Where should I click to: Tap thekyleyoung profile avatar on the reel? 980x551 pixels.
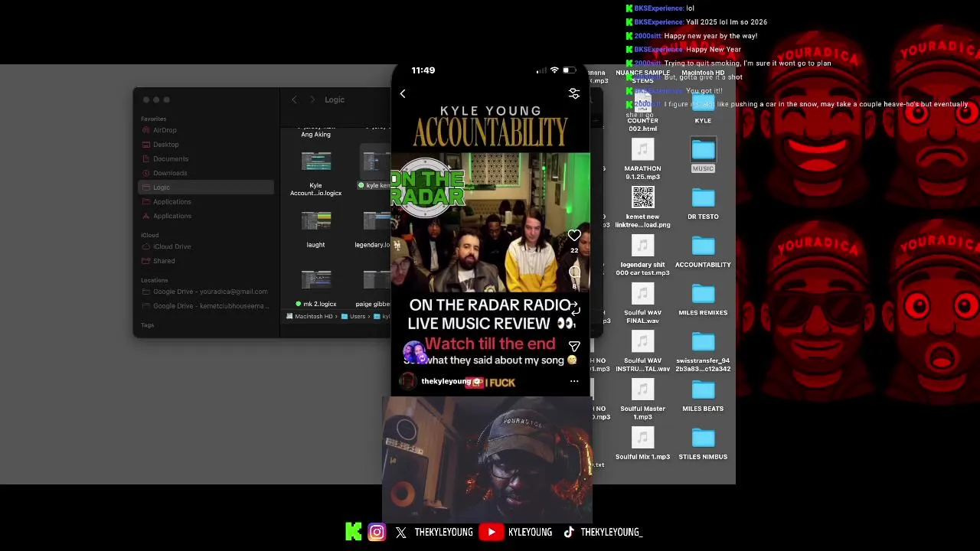click(408, 381)
